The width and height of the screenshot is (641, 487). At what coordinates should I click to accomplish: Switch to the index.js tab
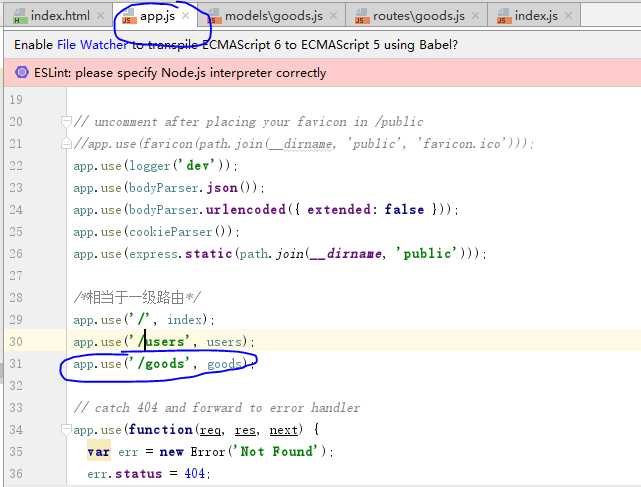click(536, 16)
